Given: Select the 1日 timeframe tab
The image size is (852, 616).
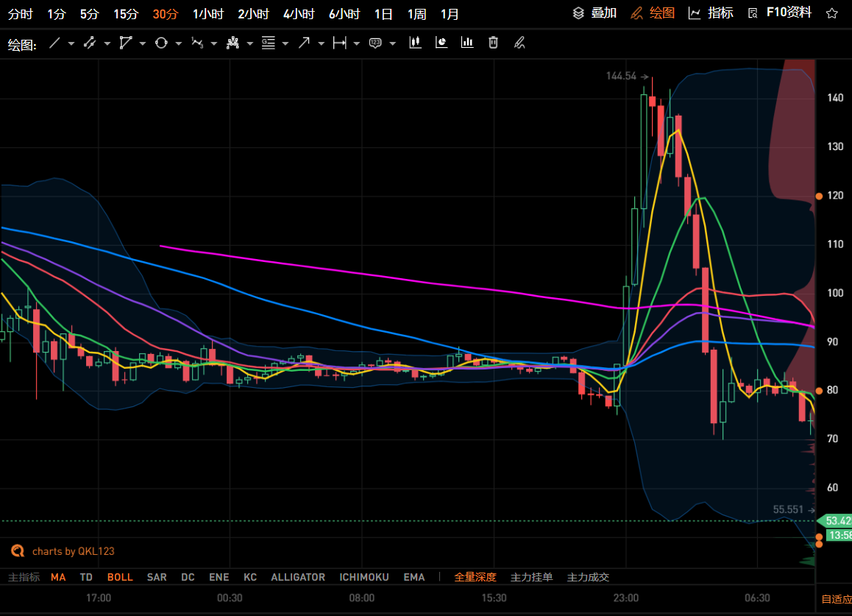Looking at the screenshot, I should coord(383,14).
